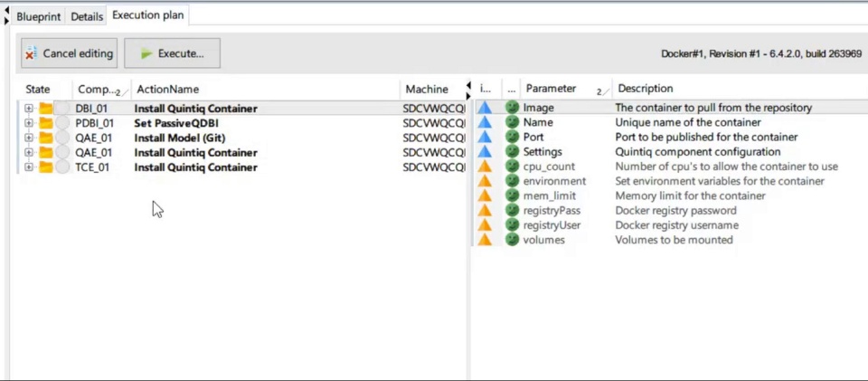Click the yellow folder icon for TCE_01
The height and width of the screenshot is (381, 868).
46,167
